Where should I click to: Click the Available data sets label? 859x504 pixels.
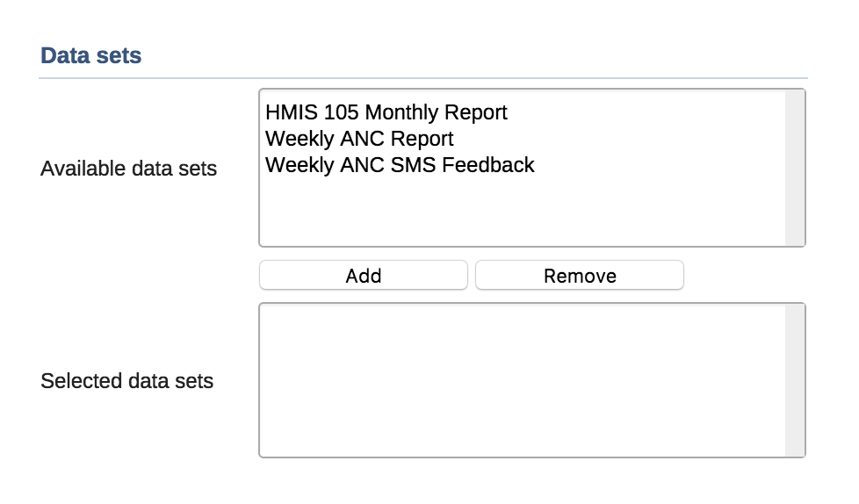(x=128, y=169)
